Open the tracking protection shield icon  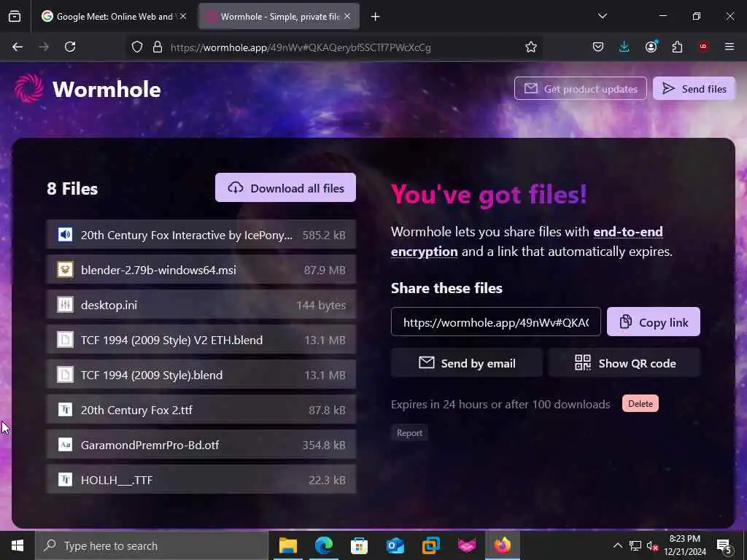coord(137,47)
